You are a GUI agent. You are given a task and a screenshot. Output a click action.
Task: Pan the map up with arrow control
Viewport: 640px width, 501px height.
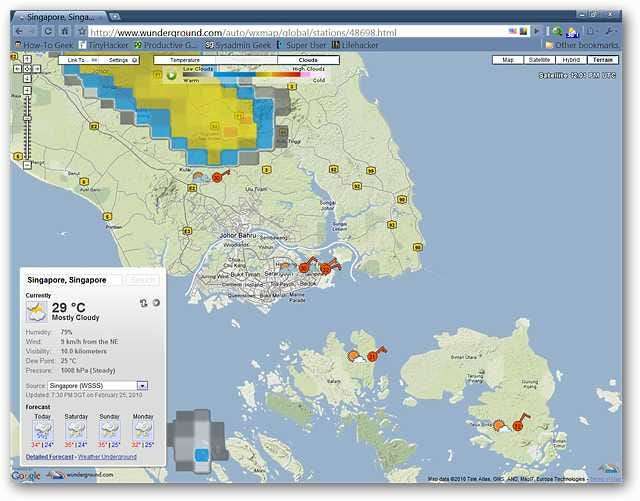point(28,60)
